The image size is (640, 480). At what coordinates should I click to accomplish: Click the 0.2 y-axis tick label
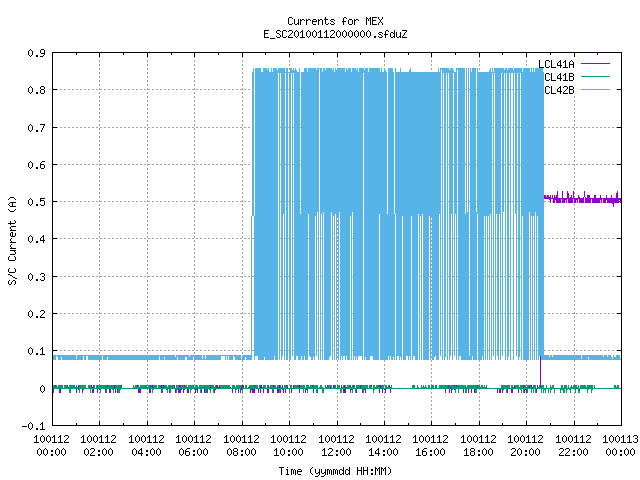[36, 314]
